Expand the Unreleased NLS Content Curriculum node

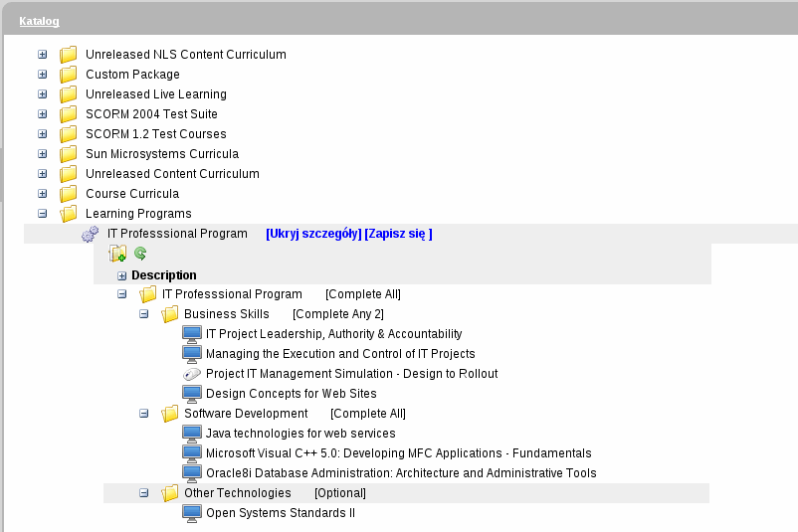42,55
